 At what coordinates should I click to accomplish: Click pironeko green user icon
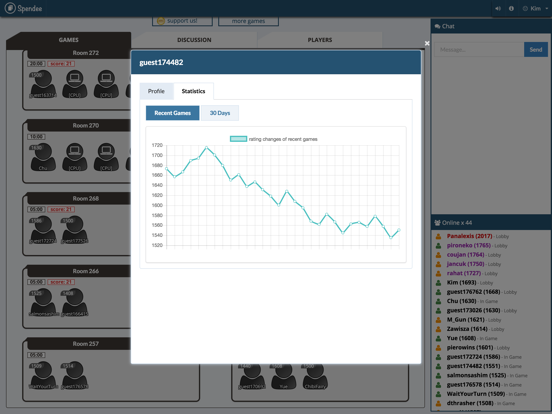pyautogui.click(x=438, y=246)
